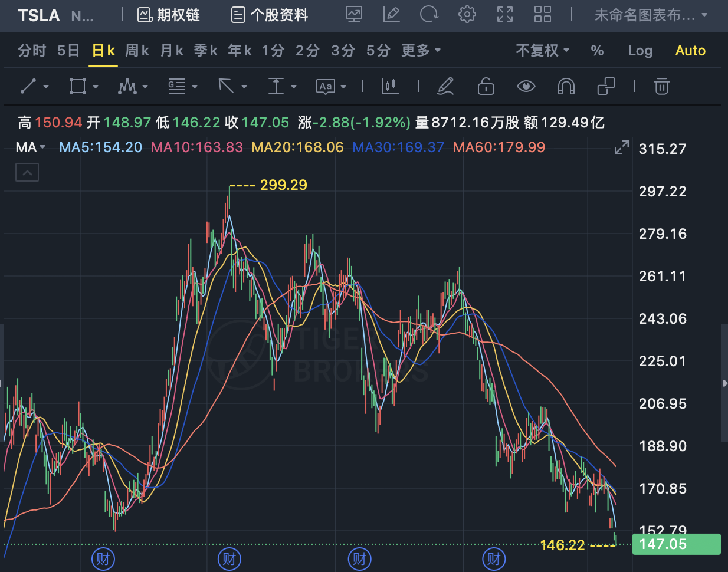728x572 pixels.
Task: Select the text annotation (Aa) tool
Action: coord(326,87)
